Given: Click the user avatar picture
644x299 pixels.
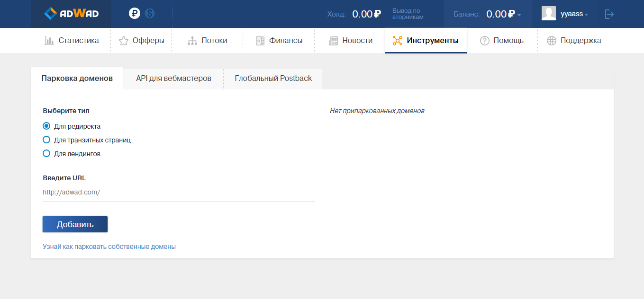Looking at the screenshot, I should (x=549, y=14).
